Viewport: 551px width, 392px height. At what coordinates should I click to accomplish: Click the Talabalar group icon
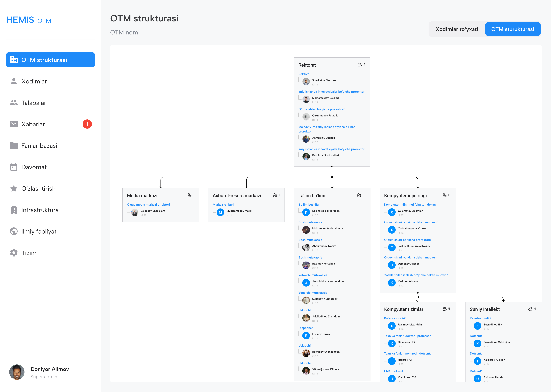coord(14,103)
